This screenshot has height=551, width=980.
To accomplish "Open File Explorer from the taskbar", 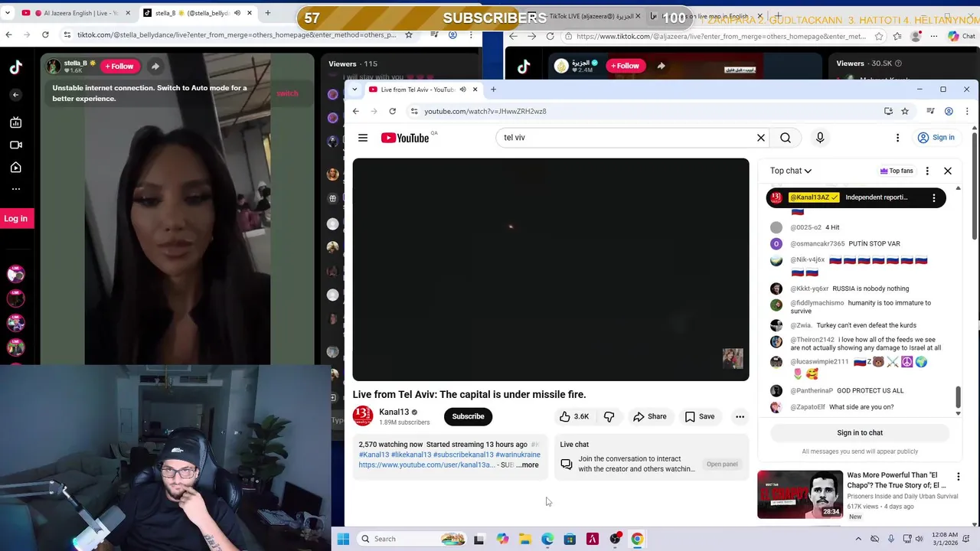I will (524, 539).
